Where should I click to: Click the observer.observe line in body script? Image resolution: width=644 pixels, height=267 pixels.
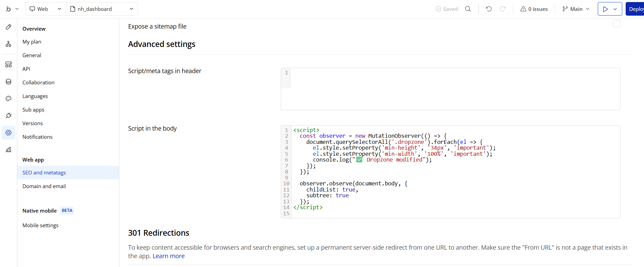pos(353,184)
